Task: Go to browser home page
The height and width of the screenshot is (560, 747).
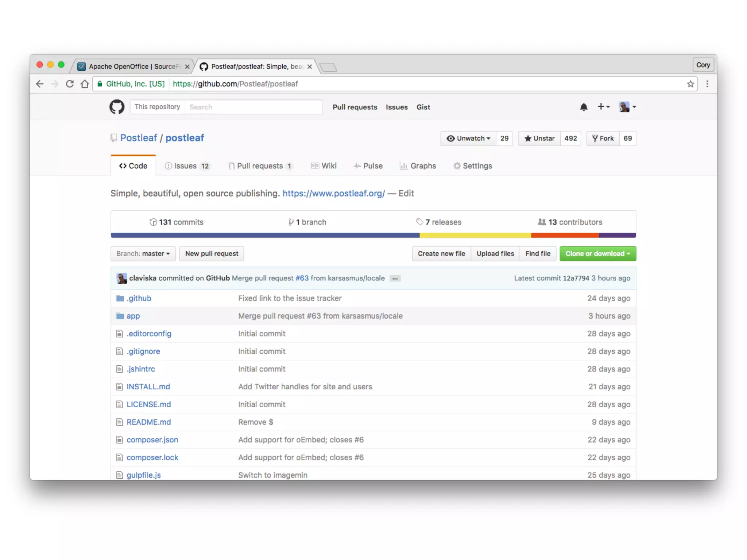Action: [85, 84]
